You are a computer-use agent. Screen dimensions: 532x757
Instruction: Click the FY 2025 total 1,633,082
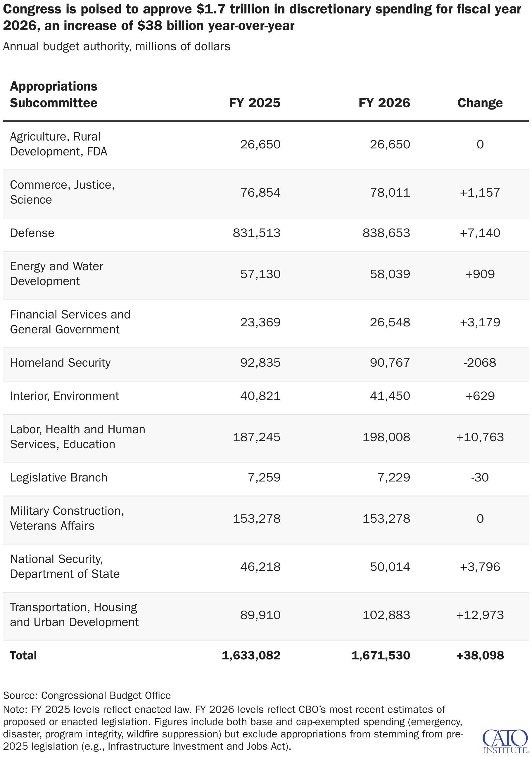[251, 655]
